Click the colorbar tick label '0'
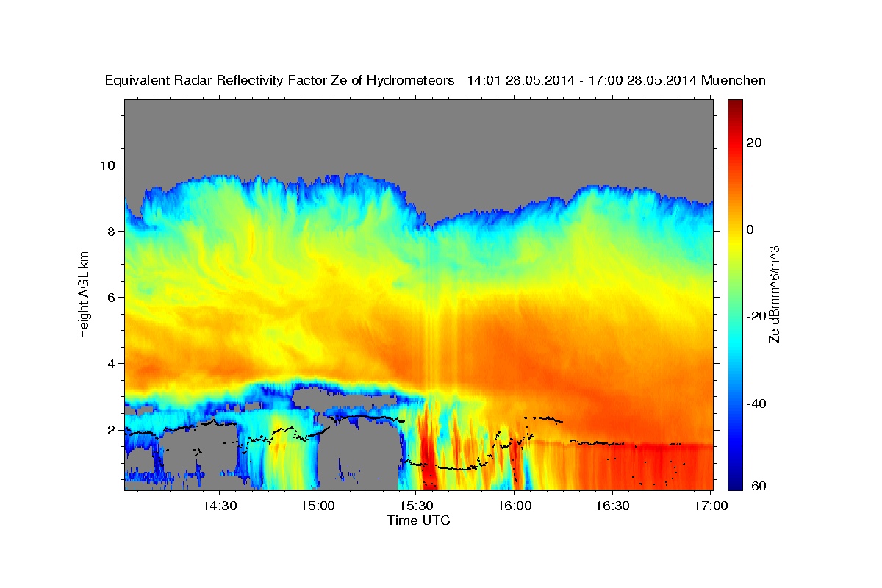Image resolution: width=882 pixels, height=588 pixels. [751, 229]
